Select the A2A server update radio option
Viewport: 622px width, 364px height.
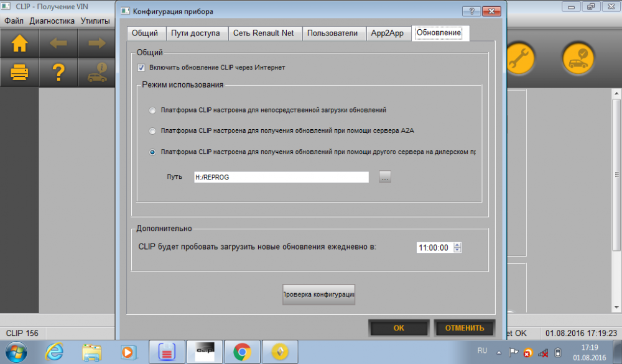(x=152, y=131)
